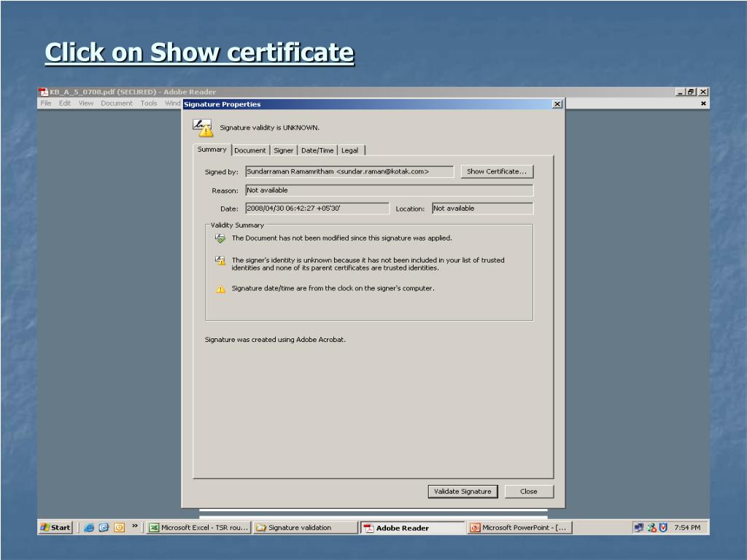Click the Show Certificate button

point(497,171)
